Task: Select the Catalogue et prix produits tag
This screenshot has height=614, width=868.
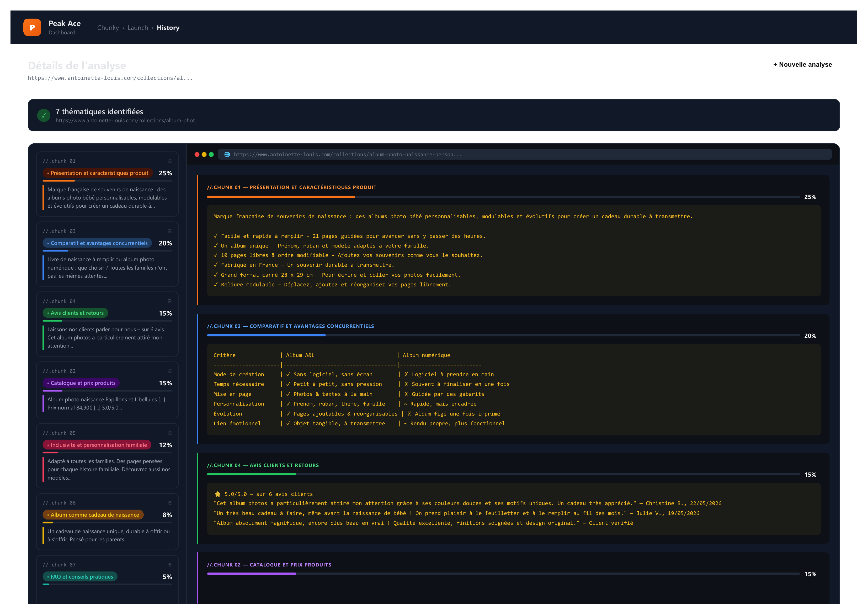Action: 81,383
